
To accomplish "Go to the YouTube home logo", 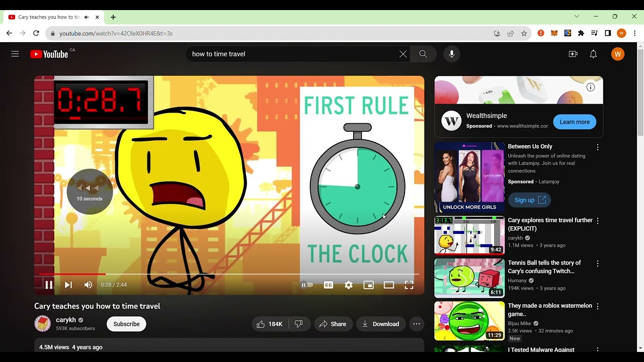I will point(49,54).
